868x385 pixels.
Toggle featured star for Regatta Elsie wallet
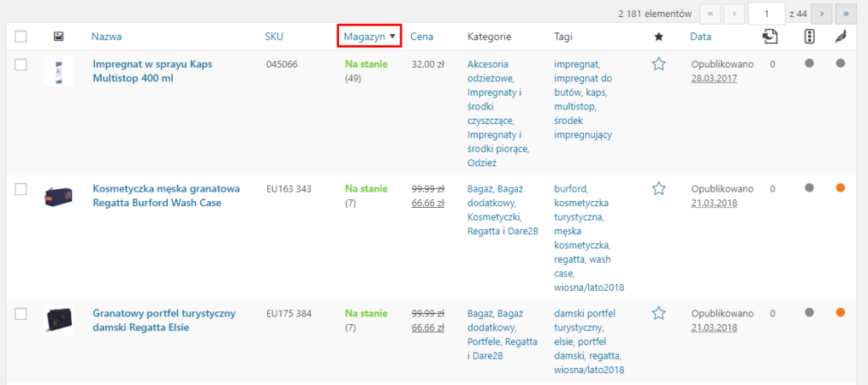coord(659,313)
